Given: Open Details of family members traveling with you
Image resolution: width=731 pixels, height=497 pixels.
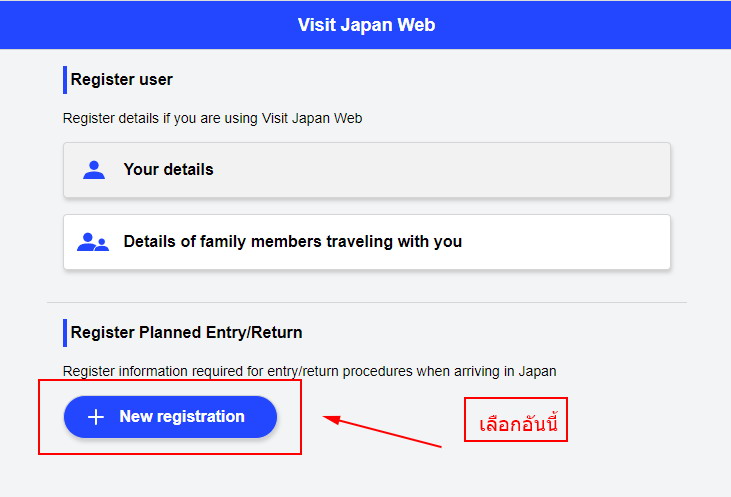Looking at the screenshot, I should tap(367, 242).
